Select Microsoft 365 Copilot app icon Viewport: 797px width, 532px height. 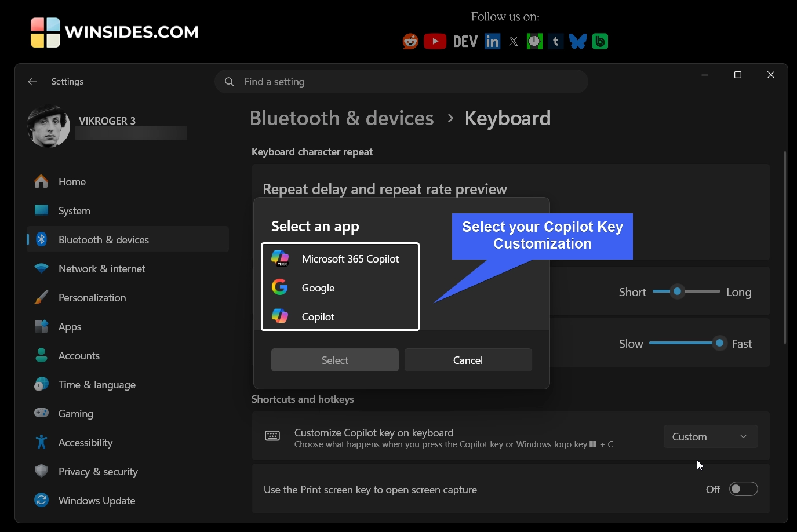pos(280,258)
